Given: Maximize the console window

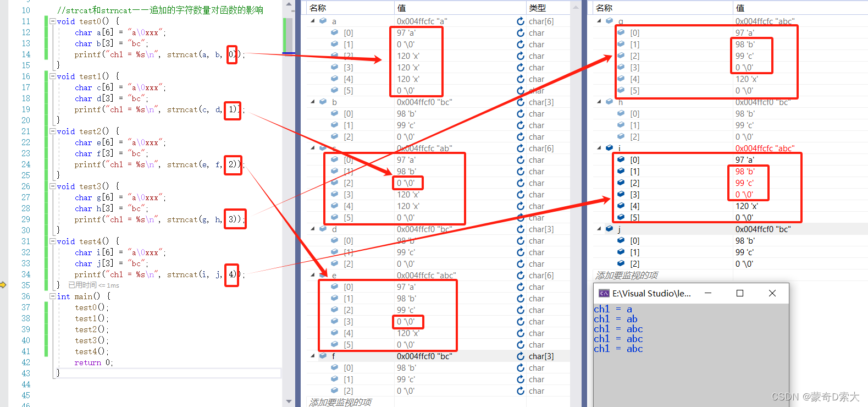Looking at the screenshot, I should (x=740, y=293).
